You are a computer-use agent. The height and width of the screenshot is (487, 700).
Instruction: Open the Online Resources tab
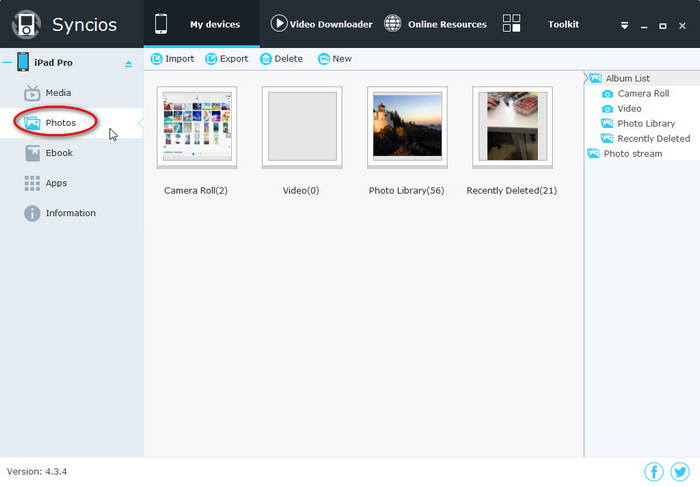(x=435, y=24)
